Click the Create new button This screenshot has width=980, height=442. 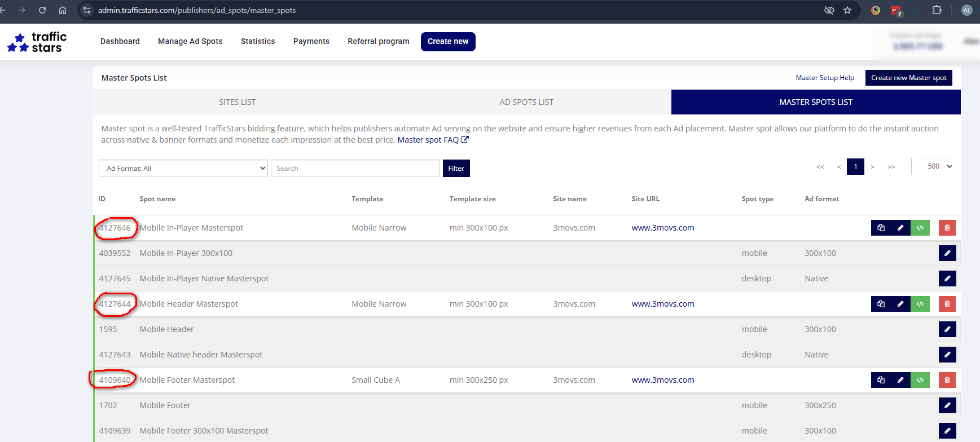[x=448, y=41]
